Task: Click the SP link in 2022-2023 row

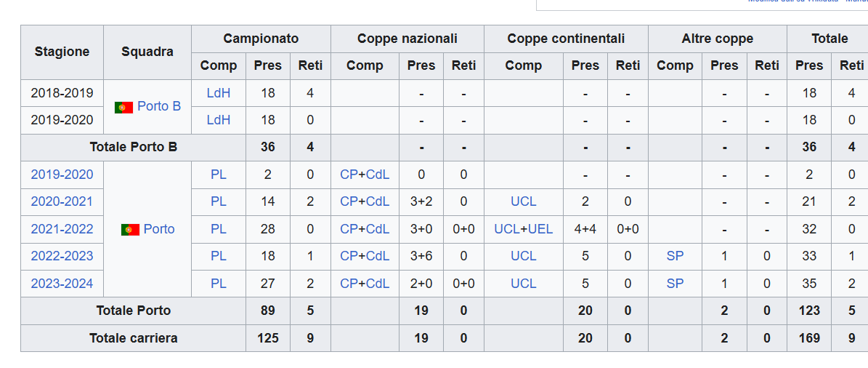Action: [x=676, y=256]
